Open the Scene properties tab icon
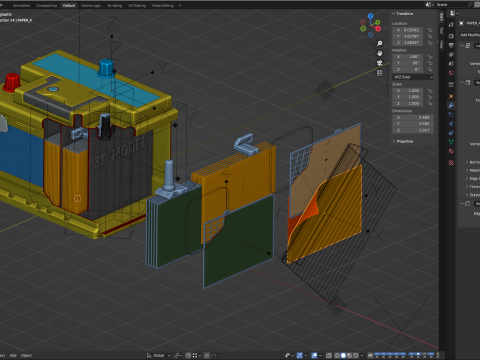480x360 pixels. (451, 63)
